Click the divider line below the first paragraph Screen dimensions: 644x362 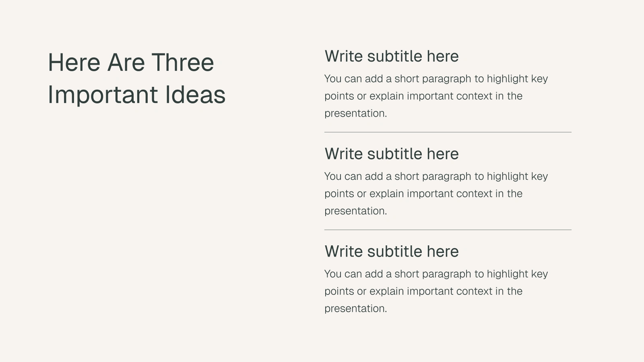(x=448, y=132)
